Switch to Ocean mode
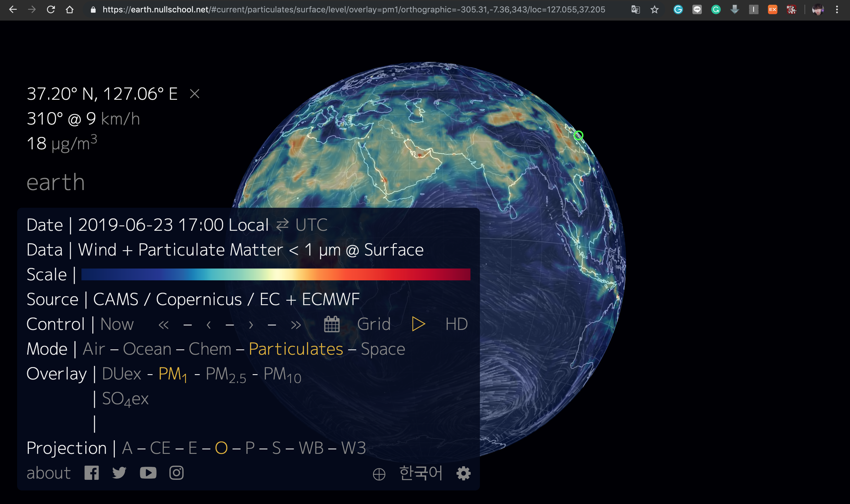The height and width of the screenshot is (504, 850). [x=147, y=349]
